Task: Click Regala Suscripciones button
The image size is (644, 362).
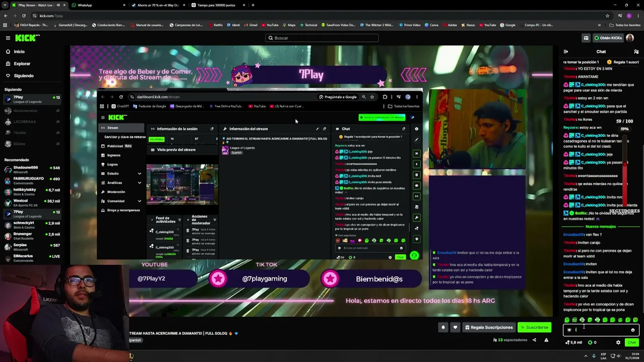Action: tap(489, 327)
